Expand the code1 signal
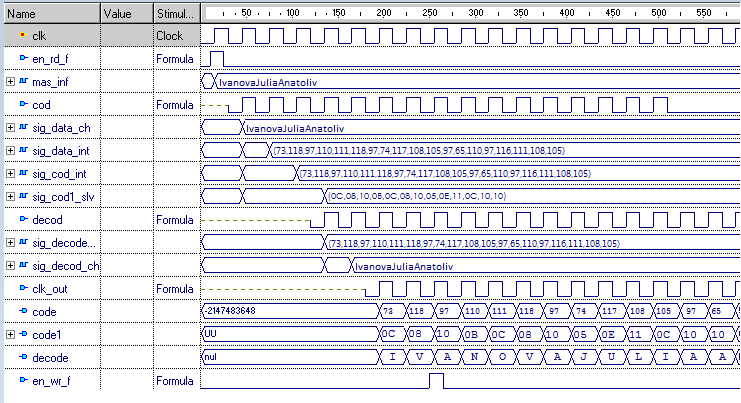The width and height of the screenshot is (741, 403). tap(10, 335)
